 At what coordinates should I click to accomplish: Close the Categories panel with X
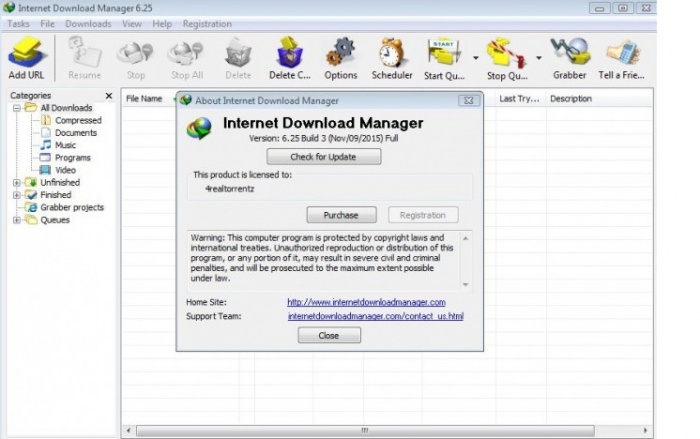108,96
